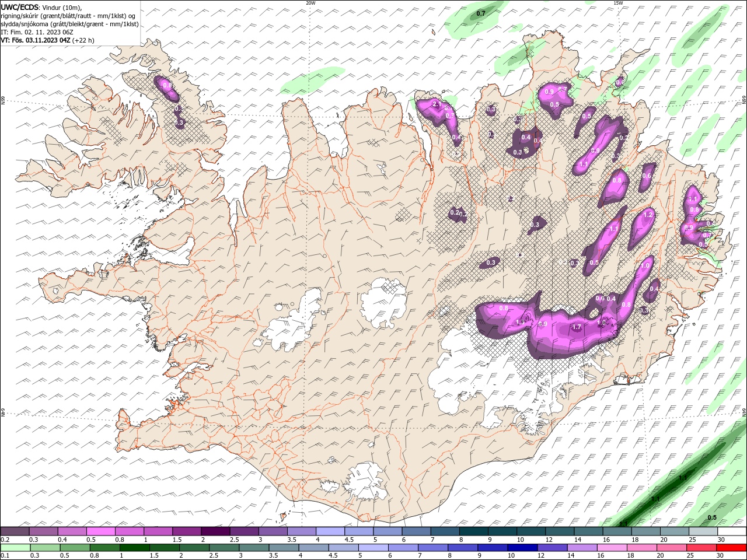Viewport: 747px width, 560px height.
Task: Click the dark green swatch between 1 and 1.5, rain legend
Action: (135, 548)
